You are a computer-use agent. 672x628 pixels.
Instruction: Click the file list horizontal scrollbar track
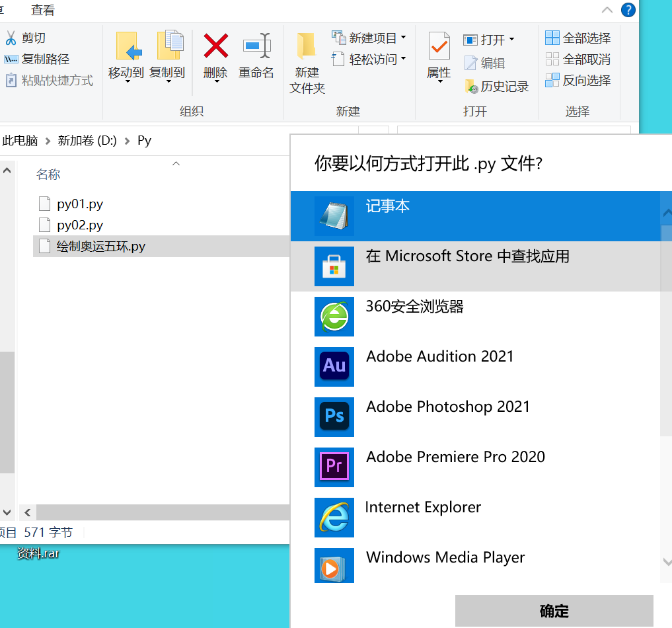(163, 512)
